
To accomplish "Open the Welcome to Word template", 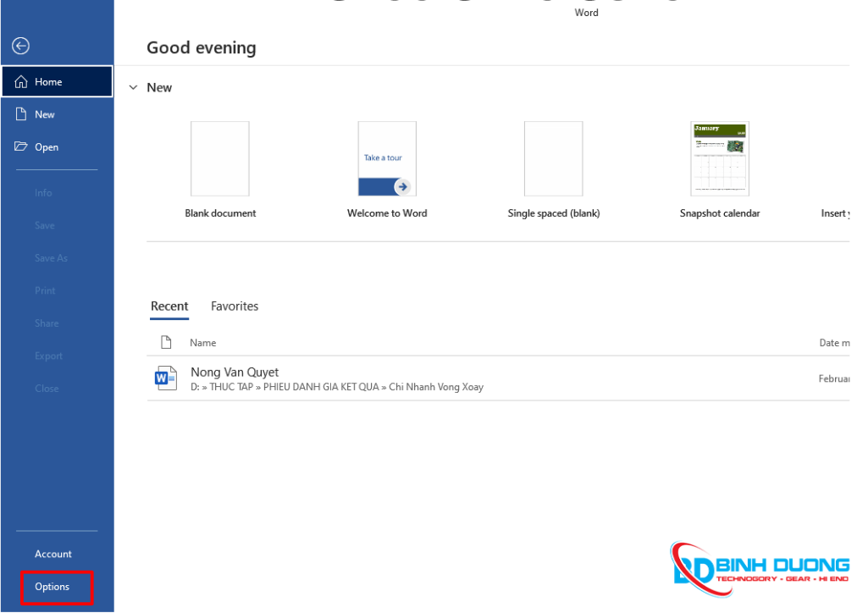I will [387, 159].
